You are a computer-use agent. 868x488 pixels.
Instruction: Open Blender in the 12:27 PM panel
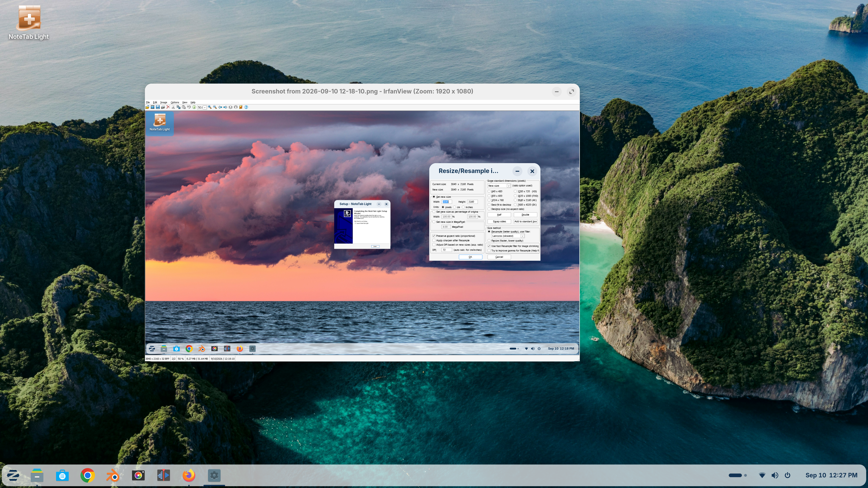pyautogui.click(x=113, y=475)
